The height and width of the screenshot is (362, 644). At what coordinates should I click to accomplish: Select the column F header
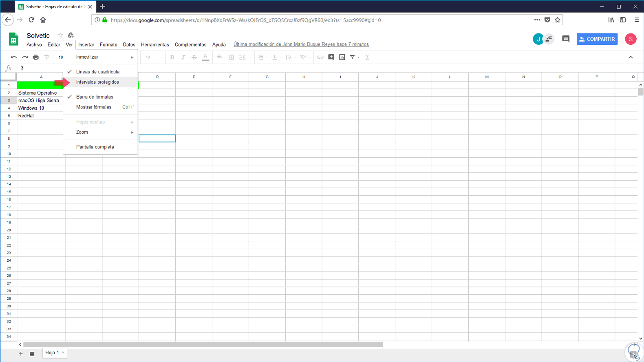coord(230,77)
